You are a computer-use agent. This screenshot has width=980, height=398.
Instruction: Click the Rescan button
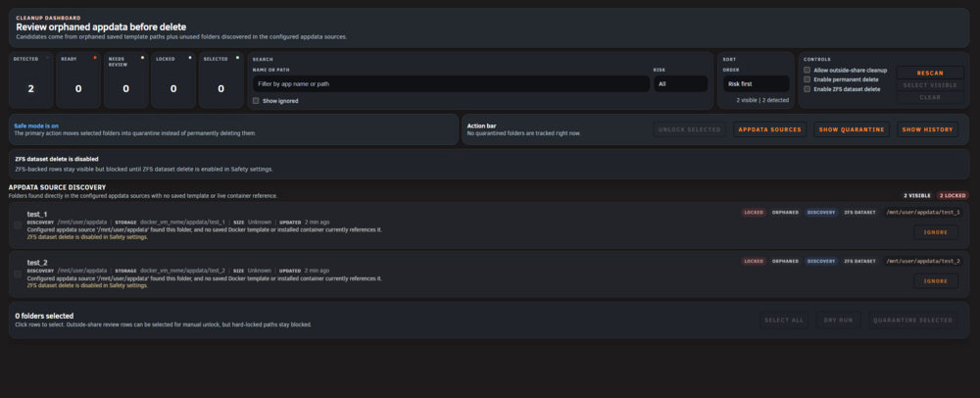[930, 73]
